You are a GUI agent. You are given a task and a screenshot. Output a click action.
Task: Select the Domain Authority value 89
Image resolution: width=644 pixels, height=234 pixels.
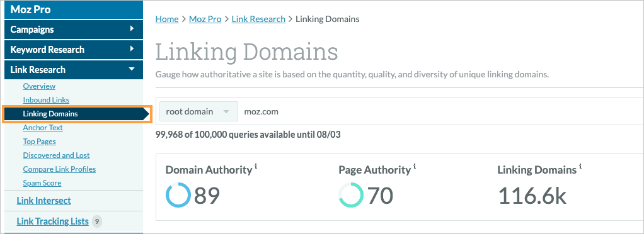click(x=207, y=196)
